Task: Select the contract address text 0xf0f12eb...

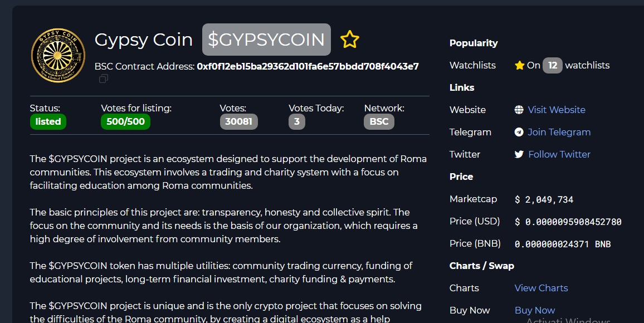Action: (308, 66)
